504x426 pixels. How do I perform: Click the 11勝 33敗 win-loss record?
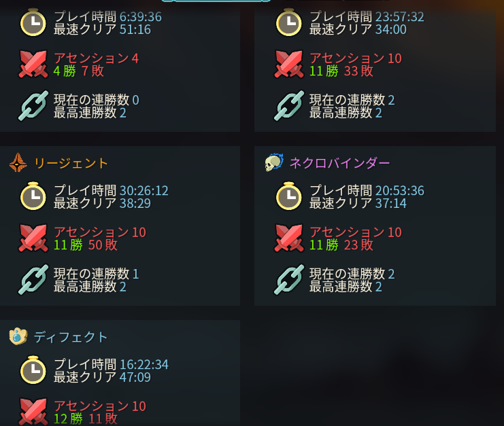341,71
